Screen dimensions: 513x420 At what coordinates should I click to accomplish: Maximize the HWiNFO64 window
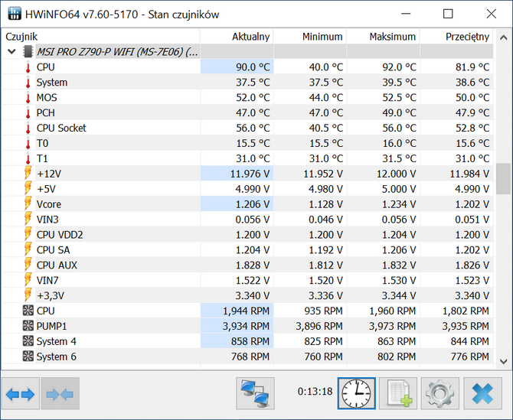pos(448,14)
